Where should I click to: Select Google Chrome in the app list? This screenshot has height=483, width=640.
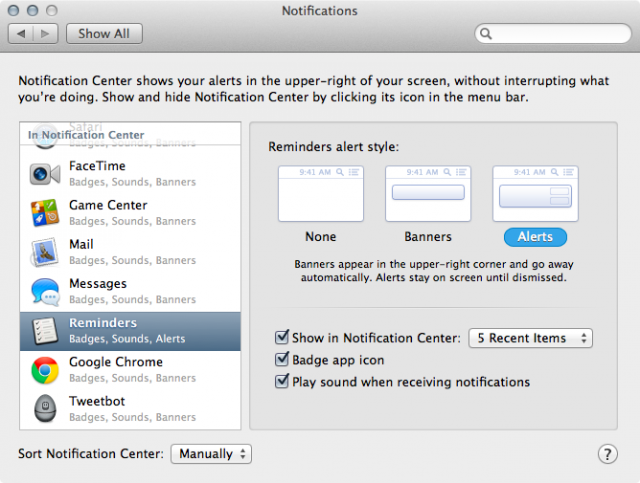[130, 370]
